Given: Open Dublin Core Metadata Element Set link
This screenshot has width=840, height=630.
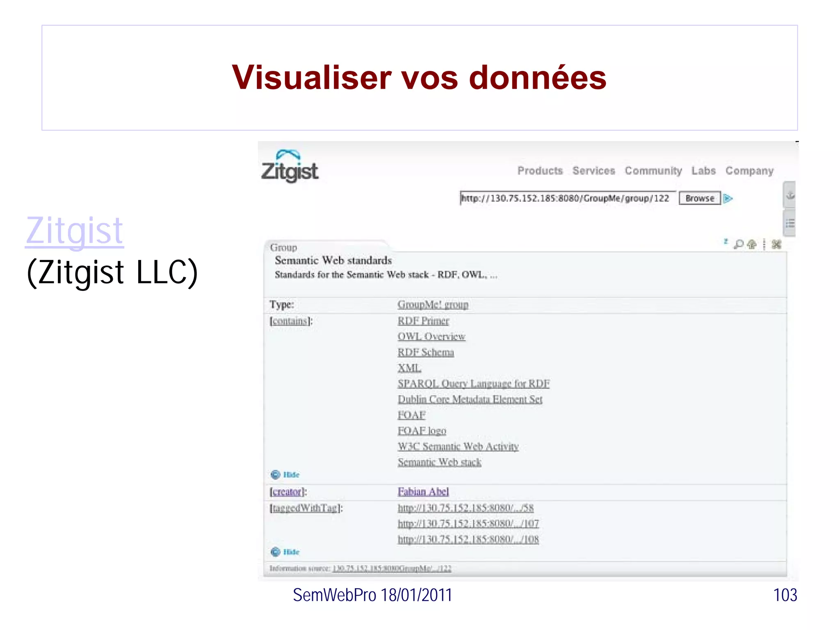Looking at the screenshot, I should (x=470, y=399).
